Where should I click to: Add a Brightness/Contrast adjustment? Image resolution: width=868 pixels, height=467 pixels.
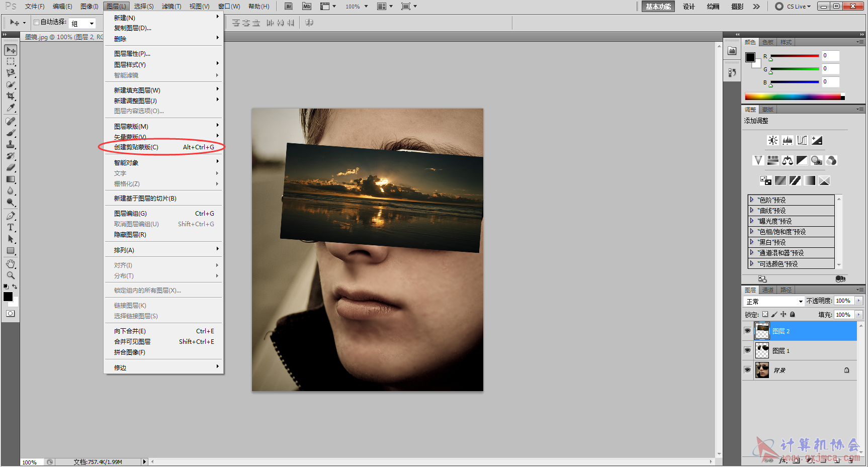773,140
